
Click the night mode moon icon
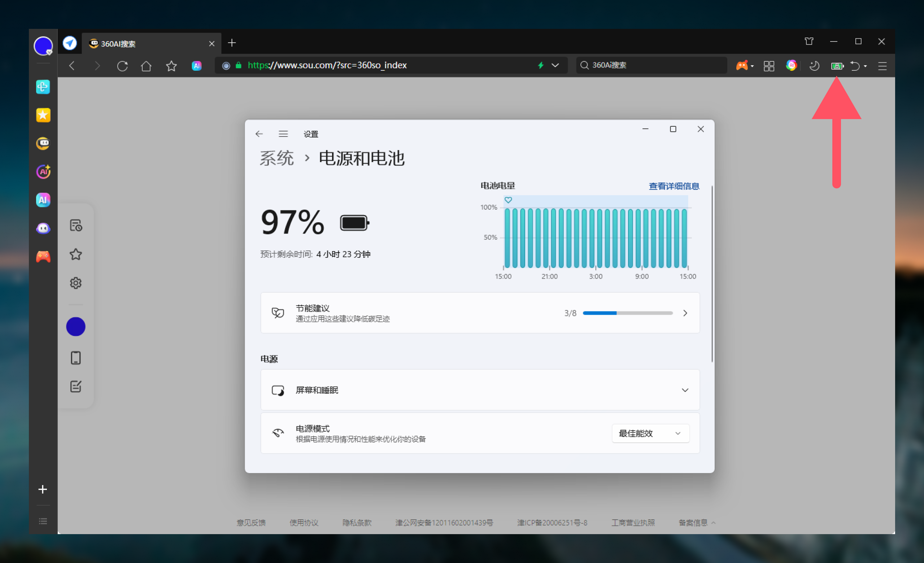(x=814, y=66)
